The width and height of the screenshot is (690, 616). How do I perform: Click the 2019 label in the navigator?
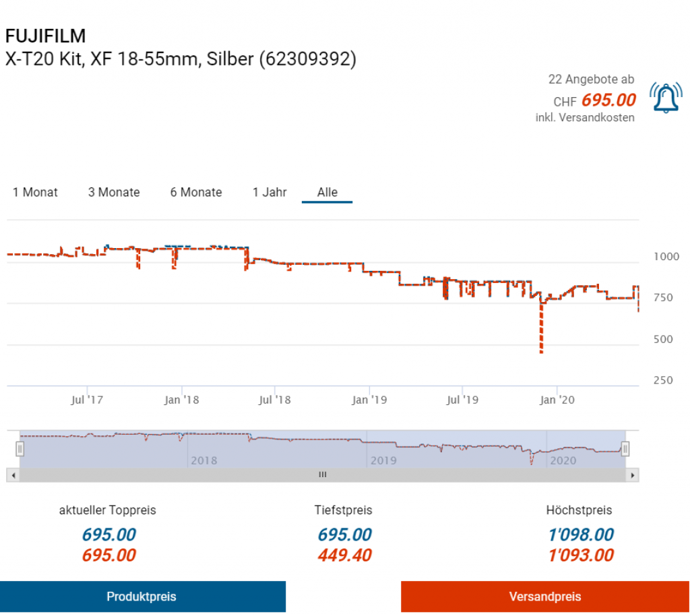pos(383,461)
